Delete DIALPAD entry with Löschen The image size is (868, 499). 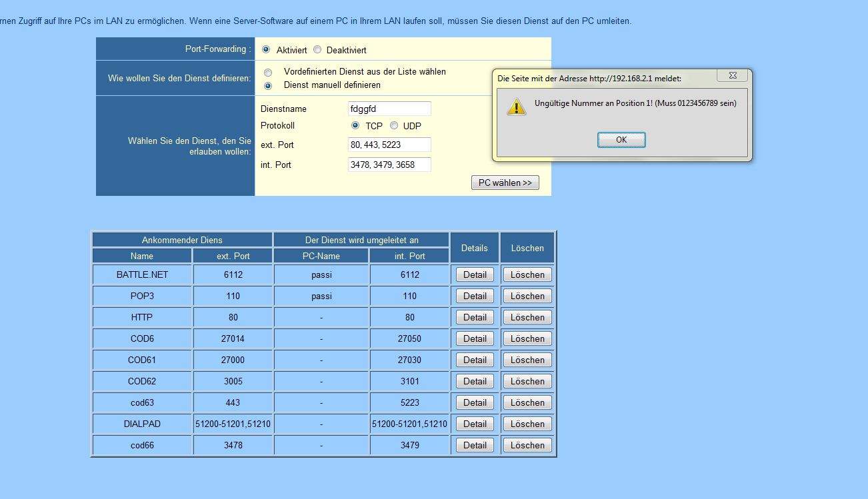point(527,424)
